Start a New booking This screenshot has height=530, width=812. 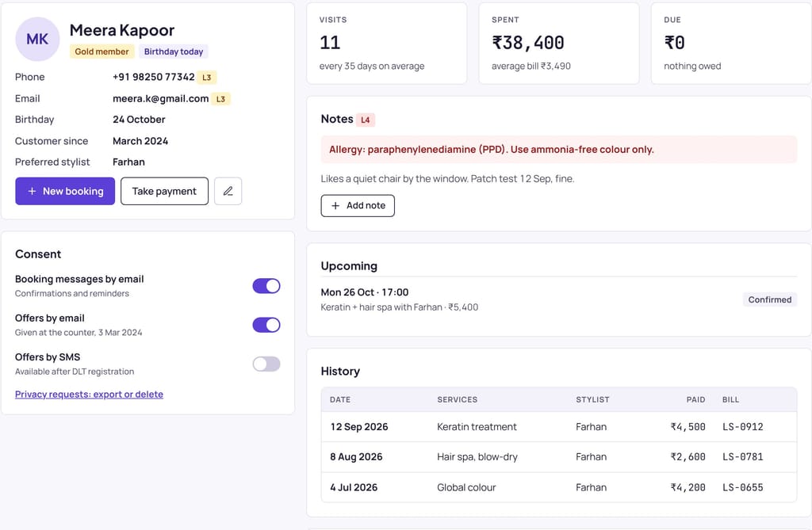click(65, 191)
